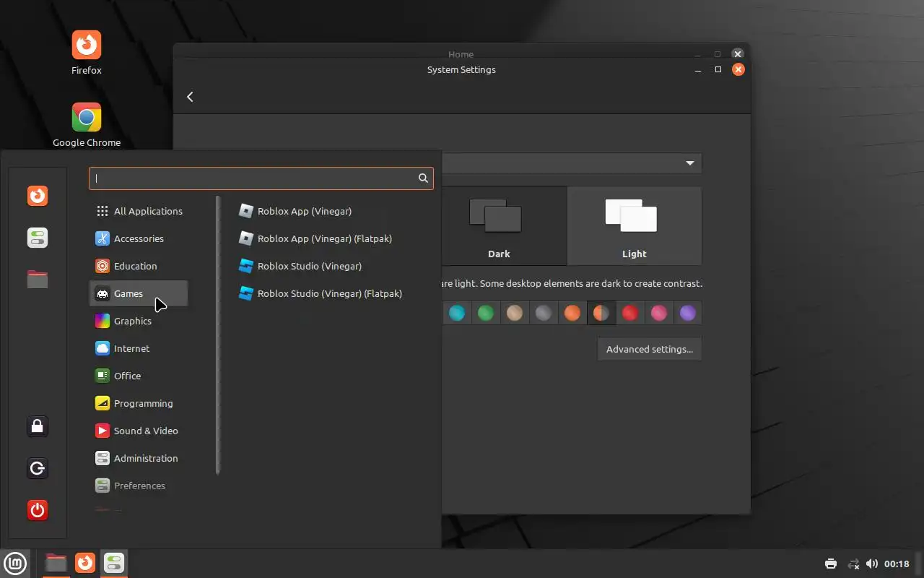Open Firefox from the menu favorites sidebar
This screenshot has height=578, width=924.
pyautogui.click(x=38, y=196)
